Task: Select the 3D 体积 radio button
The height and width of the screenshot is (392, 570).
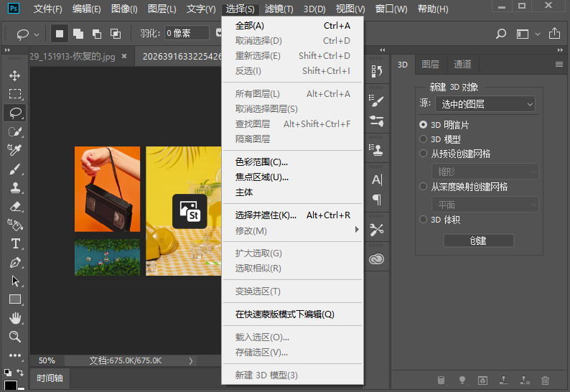Action: [423, 220]
